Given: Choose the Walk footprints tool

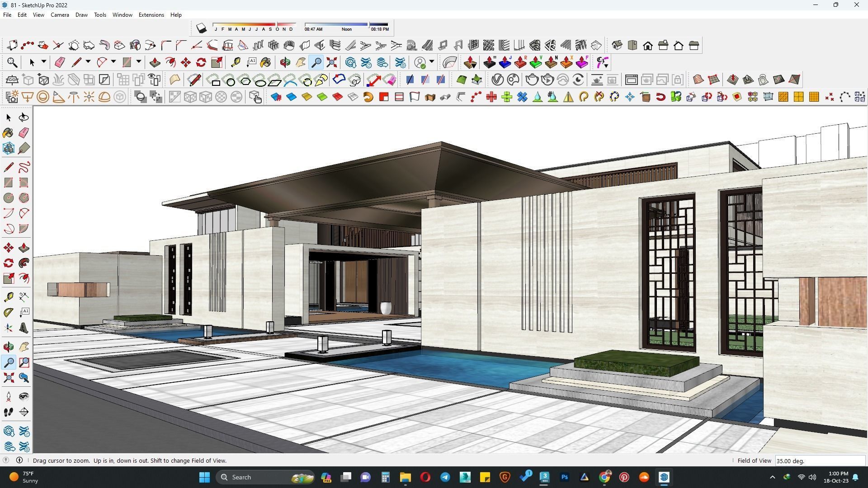Looking at the screenshot, I should click(8, 412).
